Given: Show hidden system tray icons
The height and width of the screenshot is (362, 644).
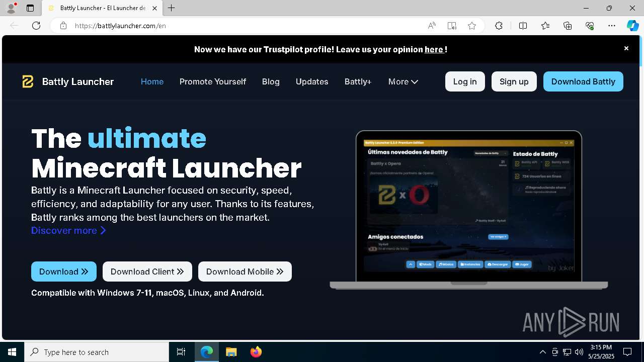Looking at the screenshot, I should [542, 352].
